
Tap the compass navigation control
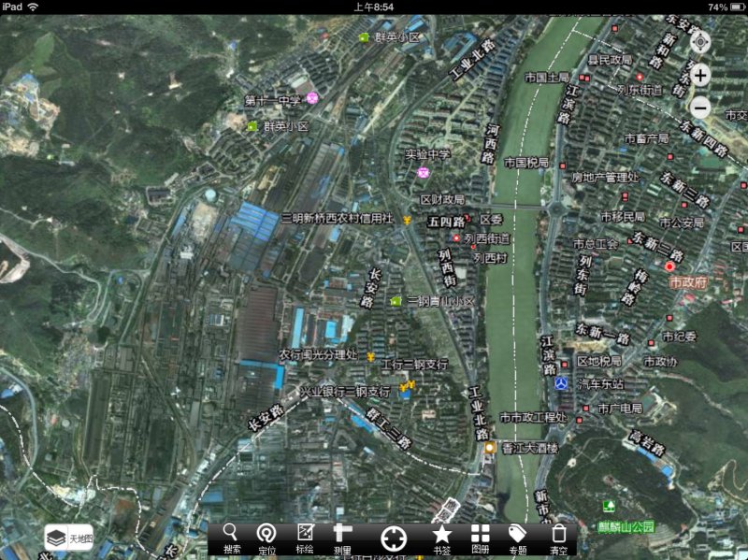tap(700, 42)
